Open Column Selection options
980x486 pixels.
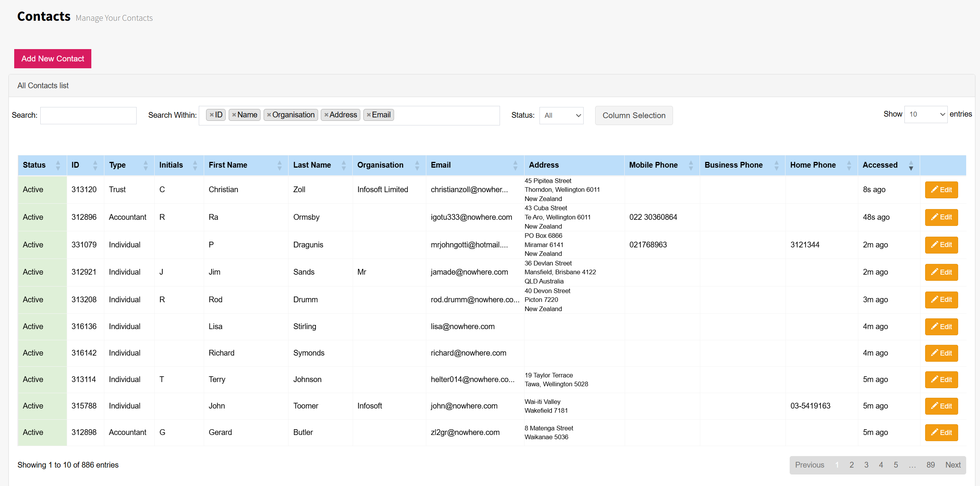pos(634,115)
